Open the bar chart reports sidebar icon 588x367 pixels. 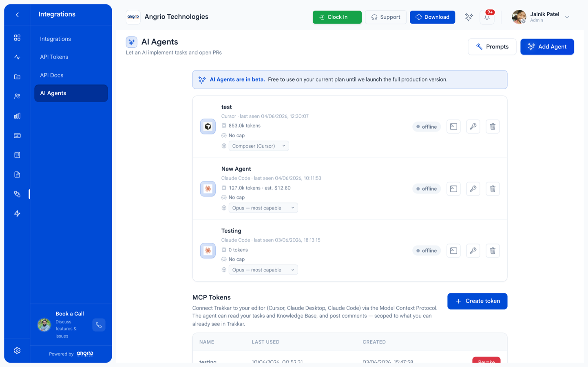17,116
